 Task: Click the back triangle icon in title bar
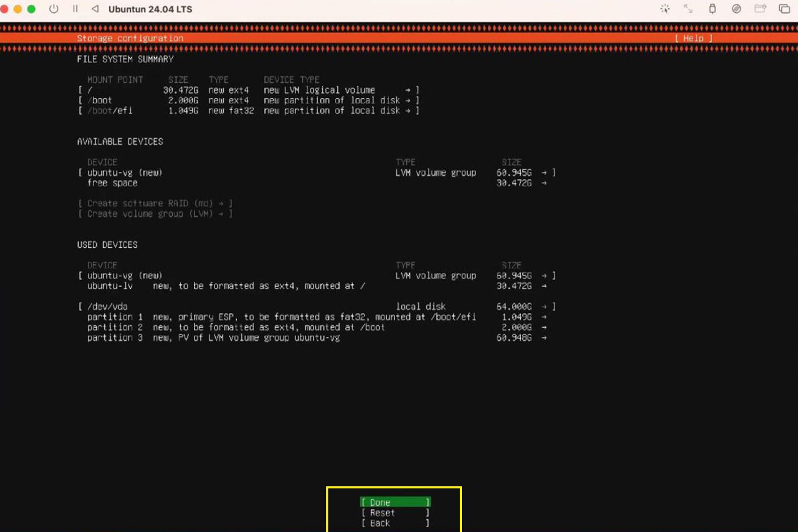pos(95,9)
